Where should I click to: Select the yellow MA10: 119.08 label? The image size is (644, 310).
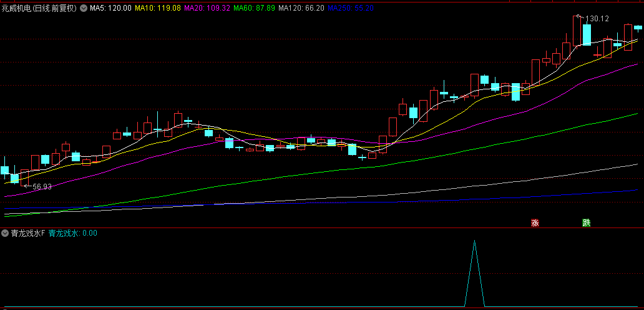click(158, 7)
